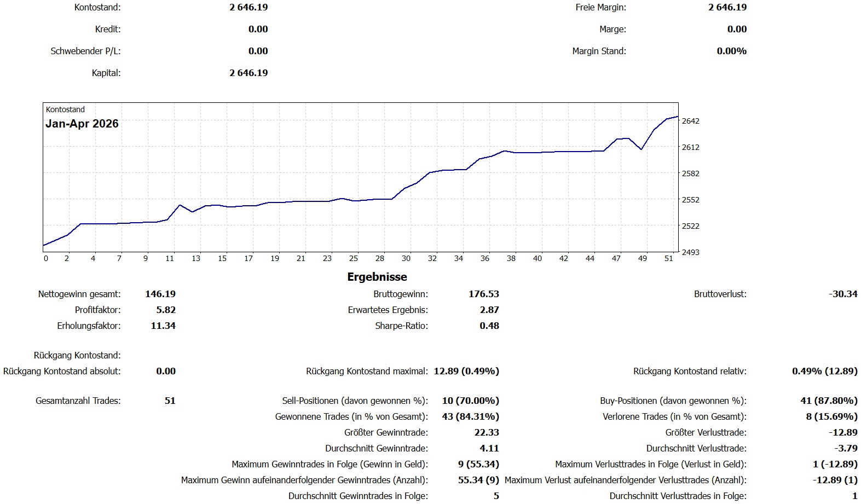The height and width of the screenshot is (504, 861).
Task: Select the Ergebnisse section heading
Action: point(377,277)
